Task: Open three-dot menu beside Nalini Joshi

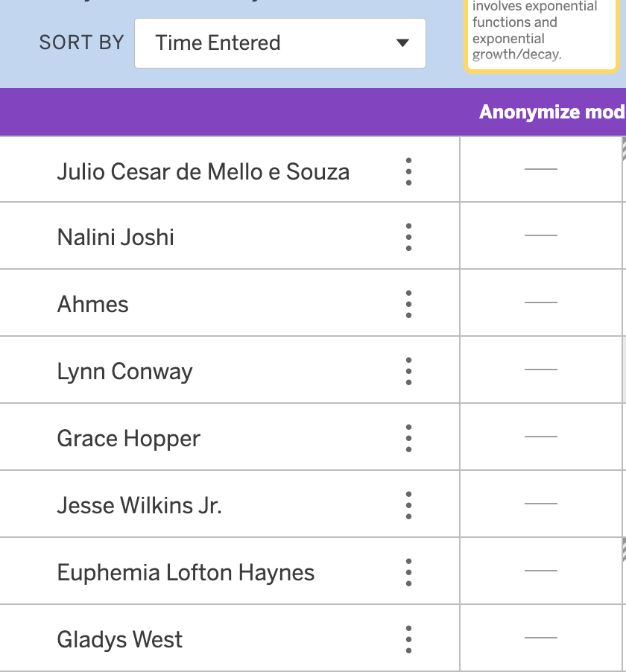Action: [x=408, y=237]
